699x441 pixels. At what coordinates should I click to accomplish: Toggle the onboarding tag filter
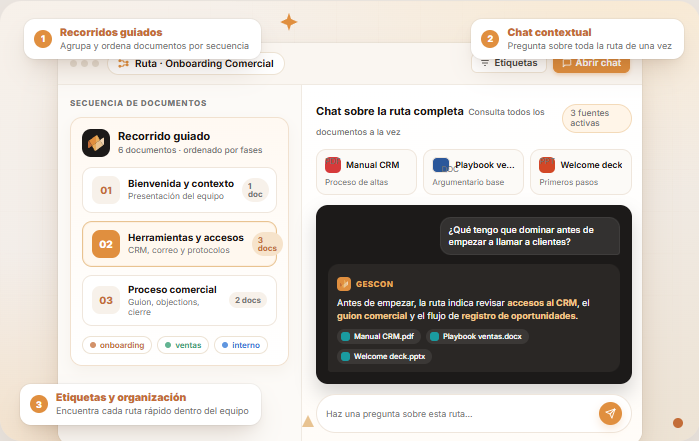pos(117,345)
